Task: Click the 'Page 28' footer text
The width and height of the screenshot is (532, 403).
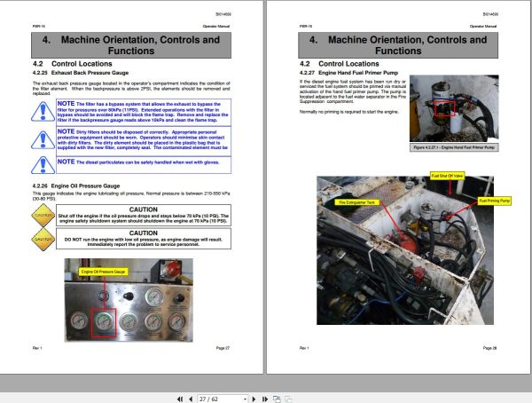Action: coord(490,348)
